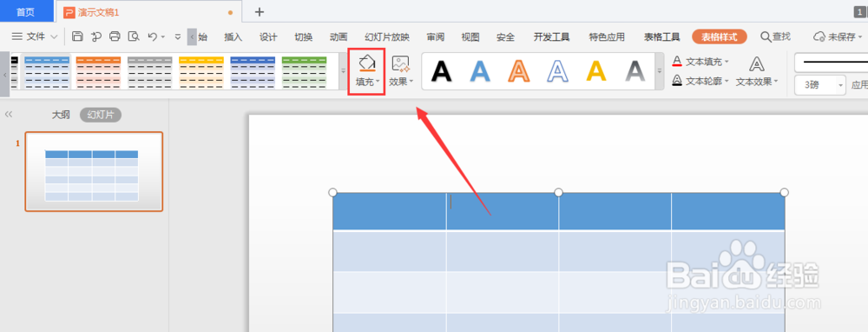The width and height of the screenshot is (868, 332).
Task: Click the 查找 search button
Action: (x=775, y=37)
